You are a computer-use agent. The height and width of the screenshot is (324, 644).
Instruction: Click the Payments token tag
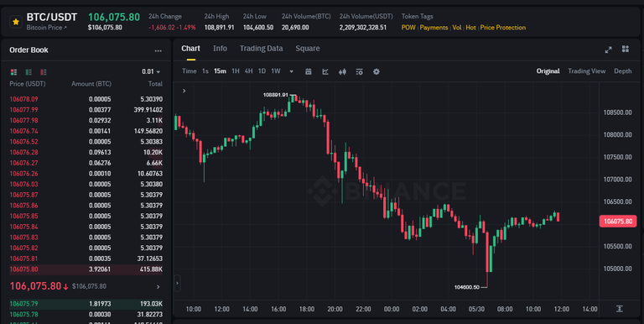[434, 28]
